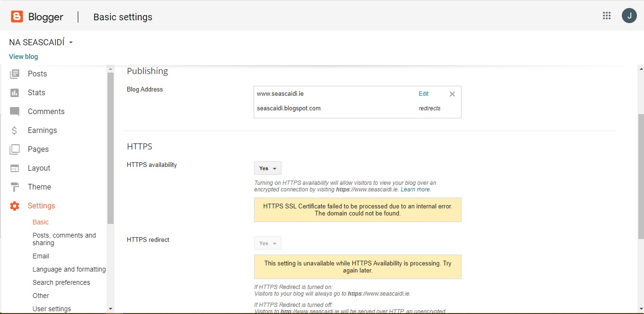Click the profile avatar
The width and height of the screenshot is (644, 314).
pos(629,15)
